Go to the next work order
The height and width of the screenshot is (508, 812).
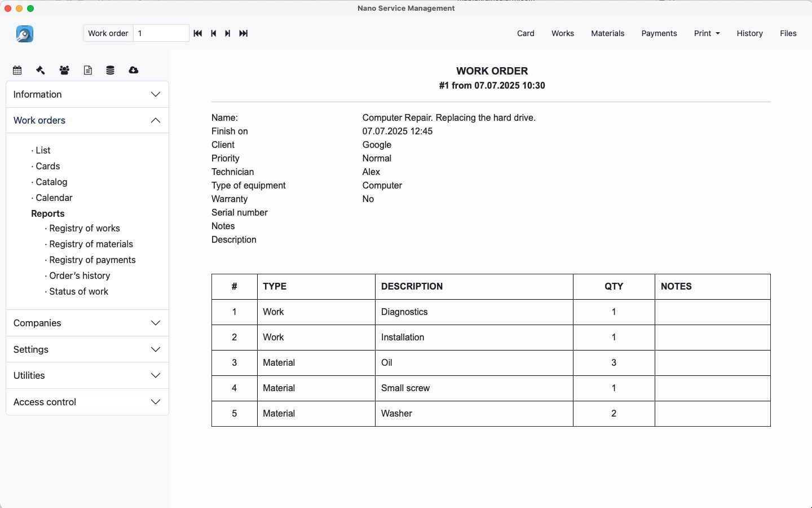point(228,33)
